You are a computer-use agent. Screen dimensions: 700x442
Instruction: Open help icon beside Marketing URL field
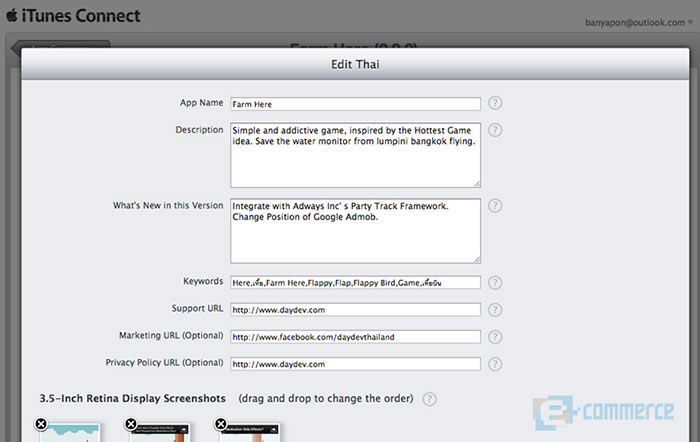point(495,337)
